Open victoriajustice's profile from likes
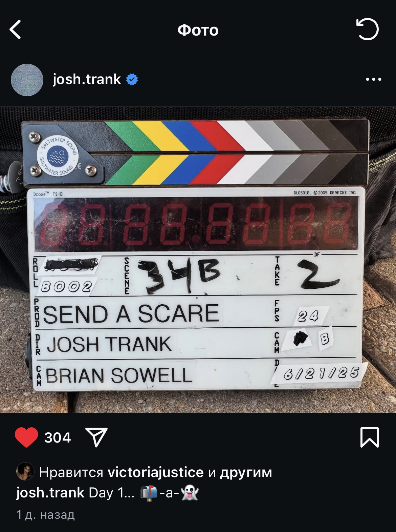The height and width of the screenshot is (532, 396). 156,472
